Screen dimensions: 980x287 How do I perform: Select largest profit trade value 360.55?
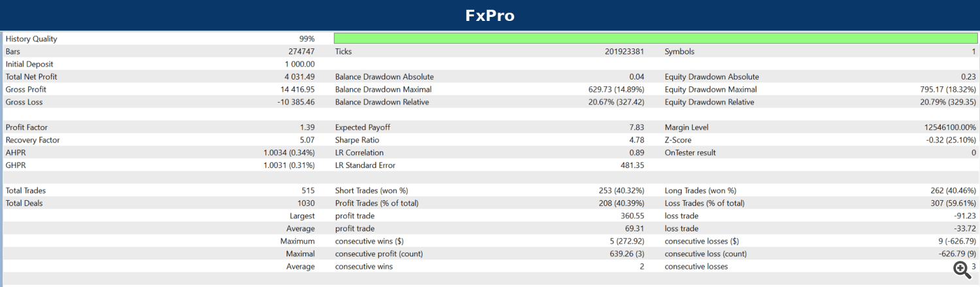(x=633, y=216)
